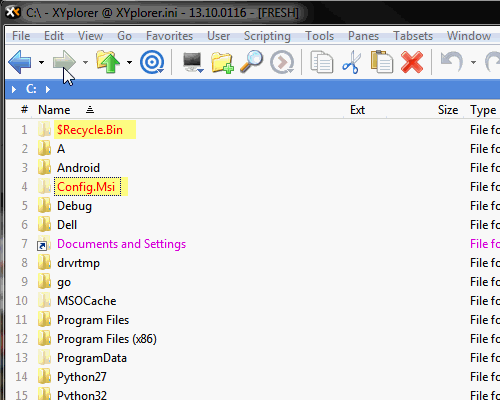Select the Android folder name
Viewport: 500px width, 400px height.
pyautogui.click(x=78, y=168)
